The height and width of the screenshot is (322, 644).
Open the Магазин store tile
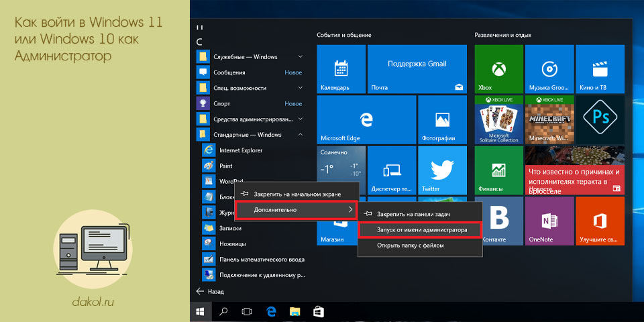[337, 234]
